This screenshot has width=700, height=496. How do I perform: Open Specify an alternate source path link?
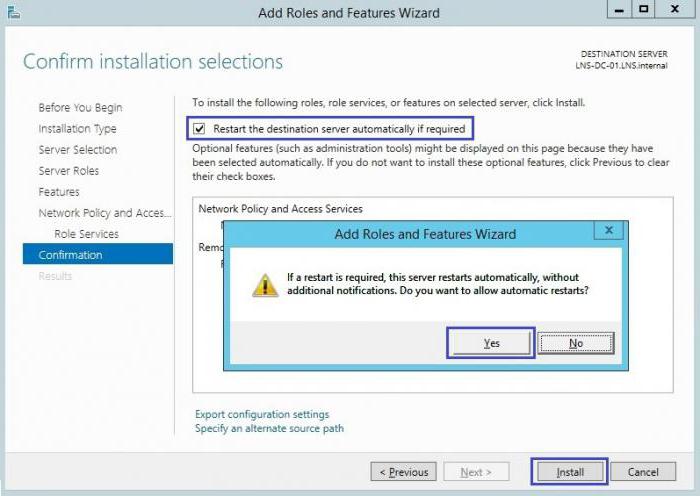tap(269, 429)
